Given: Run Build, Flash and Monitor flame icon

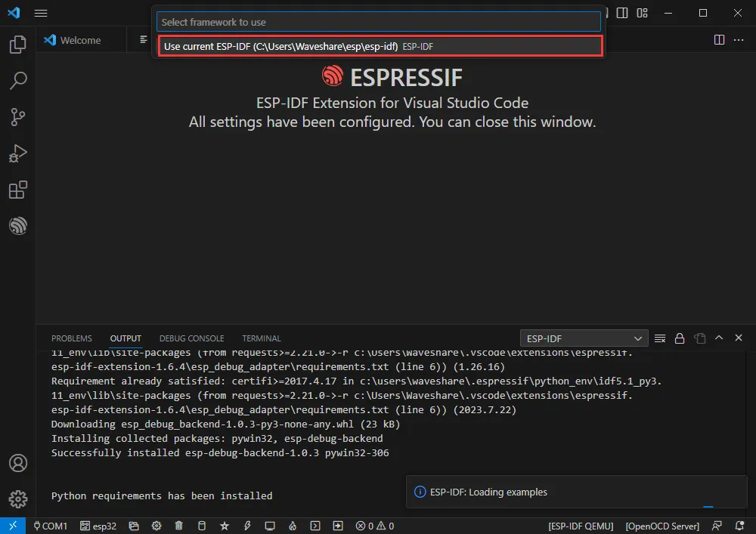Looking at the screenshot, I should tap(293, 526).
